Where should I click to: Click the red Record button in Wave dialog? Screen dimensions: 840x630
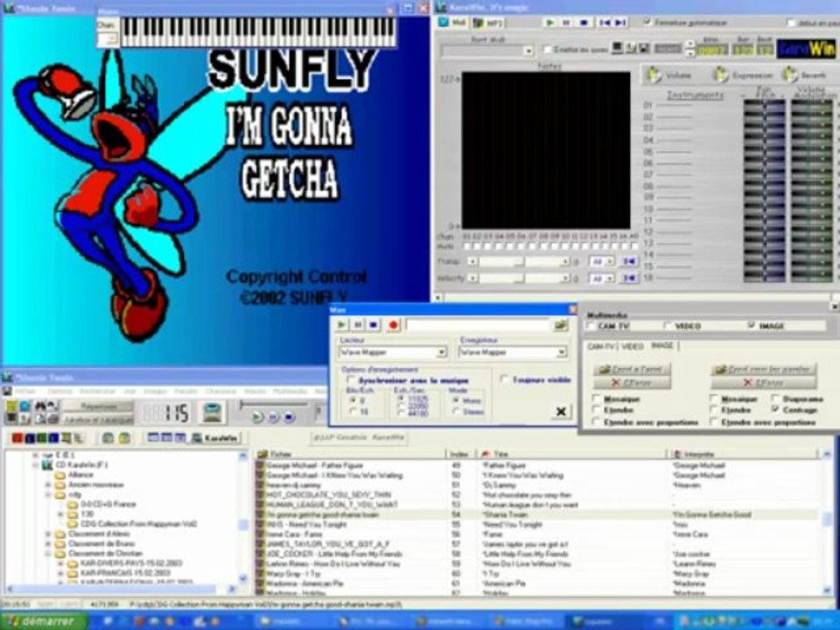tap(394, 325)
